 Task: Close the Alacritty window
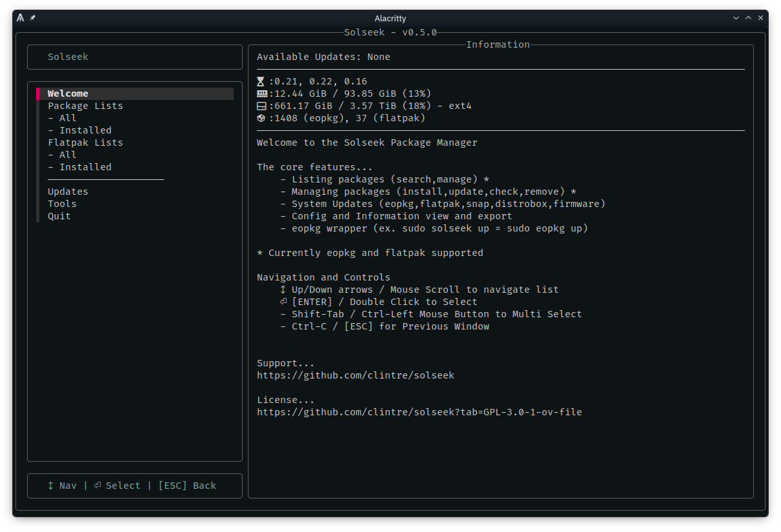pos(761,18)
